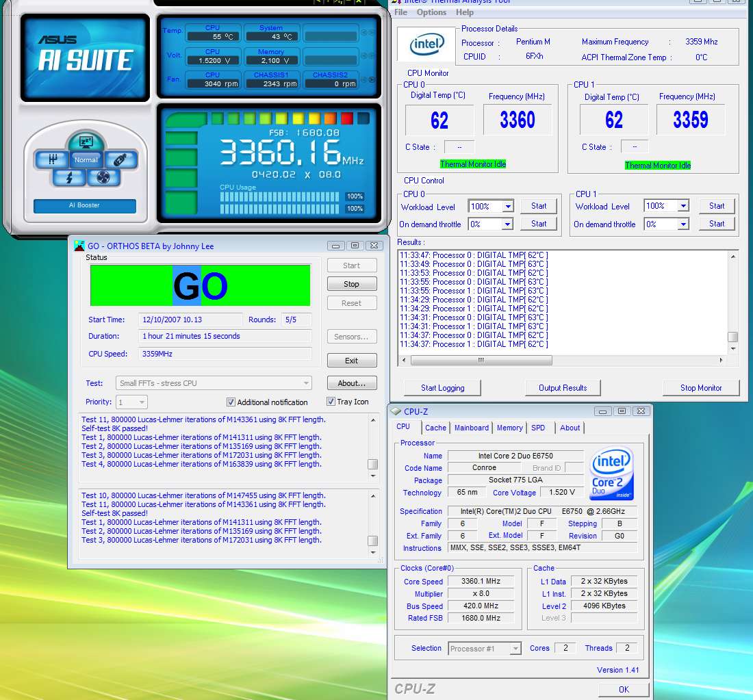
Task: Open CPU 0 On demand throttle dropdown
Action: click(x=508, y=224)
